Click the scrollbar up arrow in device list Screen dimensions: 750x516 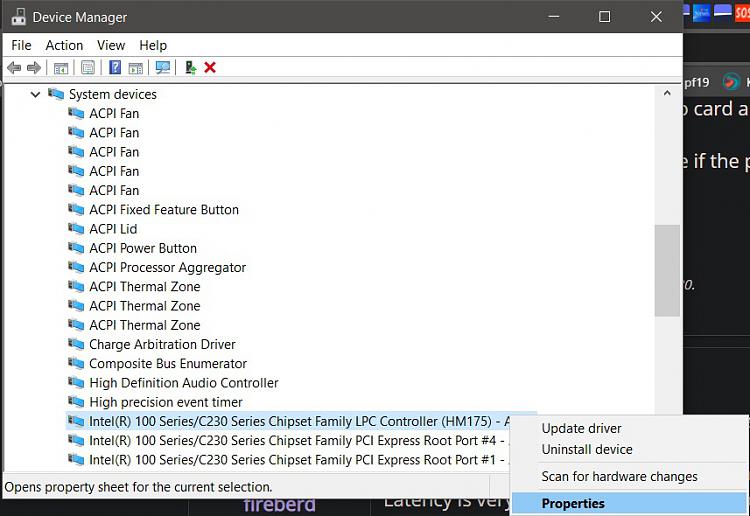667,93
